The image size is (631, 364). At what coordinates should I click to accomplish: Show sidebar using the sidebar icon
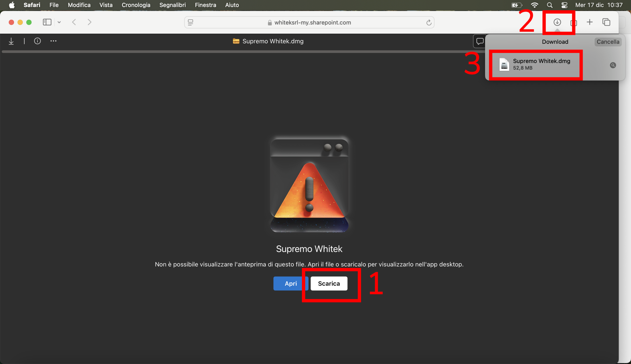click(x=47, y=22)
